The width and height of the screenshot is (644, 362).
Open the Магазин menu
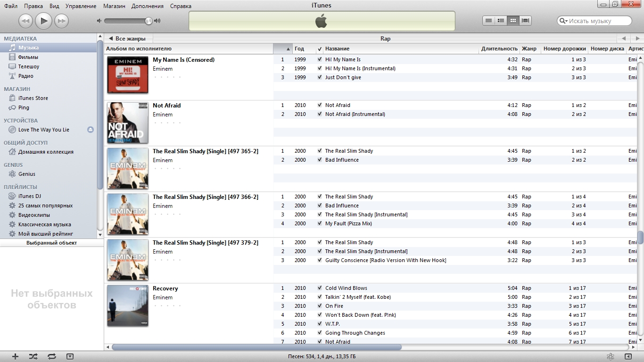(x=114, y=6)
